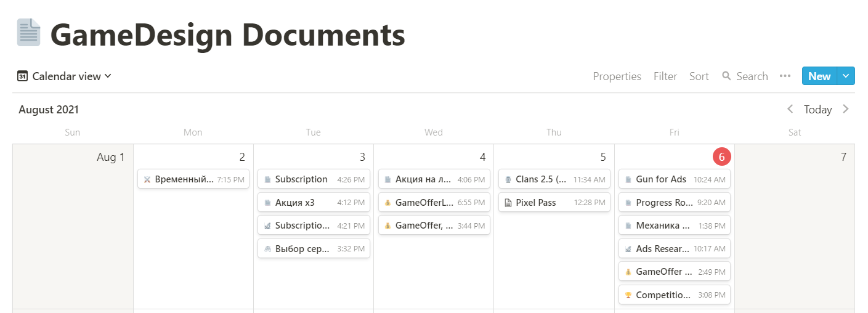868x313 pixels.
Task: Click the GameDesign Documents page icon
Action: click(x=28, y=33)
